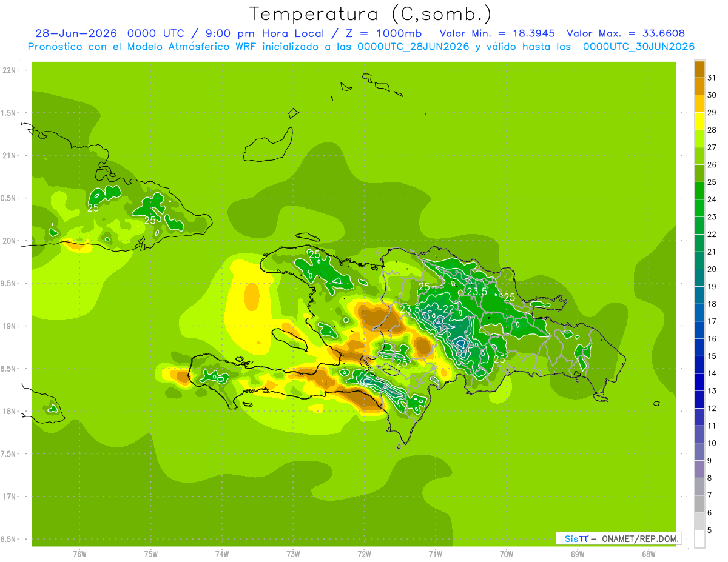
Task: Select 'Valor Min. = 18.3945' text
Action: coord(497,33)
